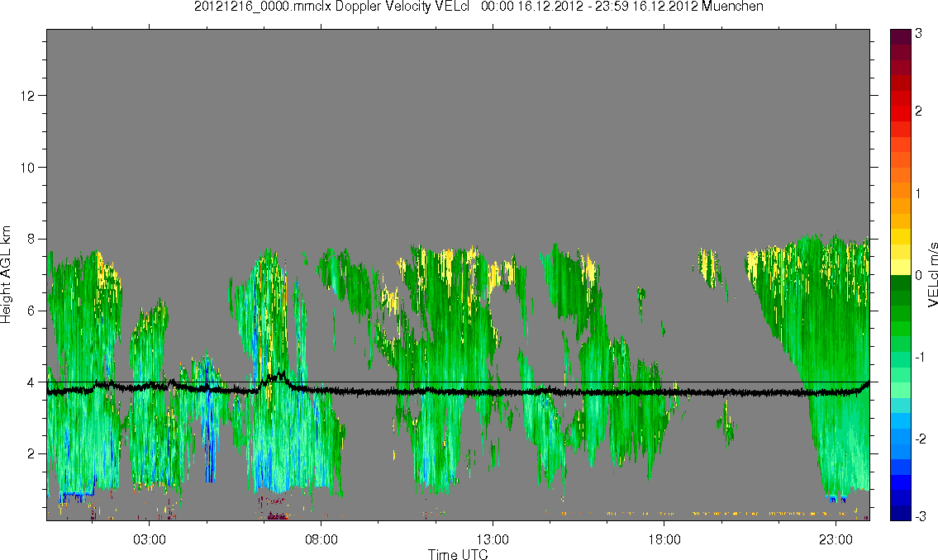This screenshot has height=560, width=938.
Task: Click the '03:00' time axis label
Action: (x=149, y=539)
